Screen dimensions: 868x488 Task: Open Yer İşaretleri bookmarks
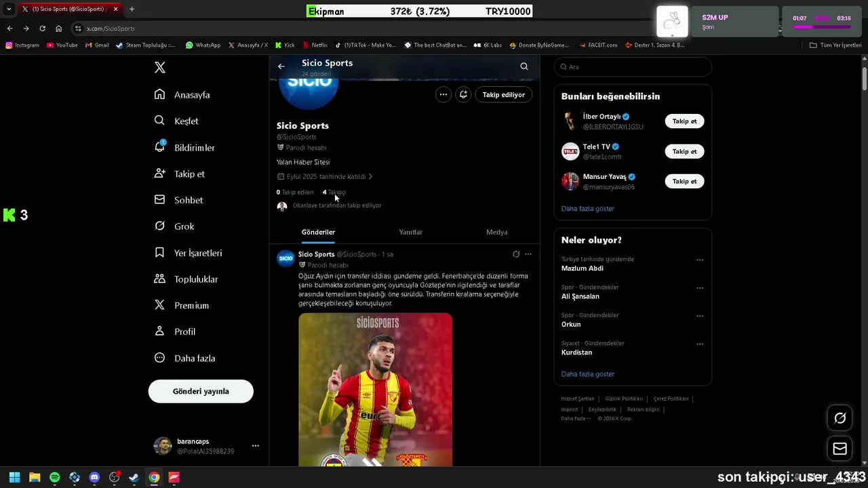[x=188, y=253]
